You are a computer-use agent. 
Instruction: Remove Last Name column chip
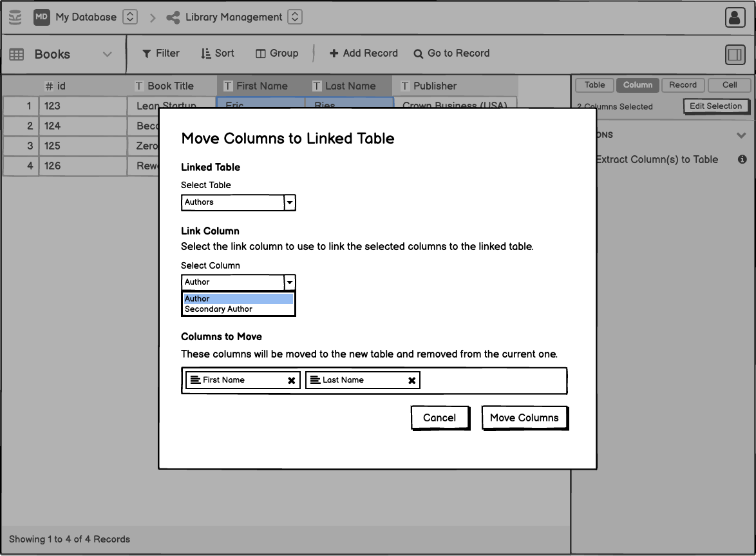[x=411, y=381]
